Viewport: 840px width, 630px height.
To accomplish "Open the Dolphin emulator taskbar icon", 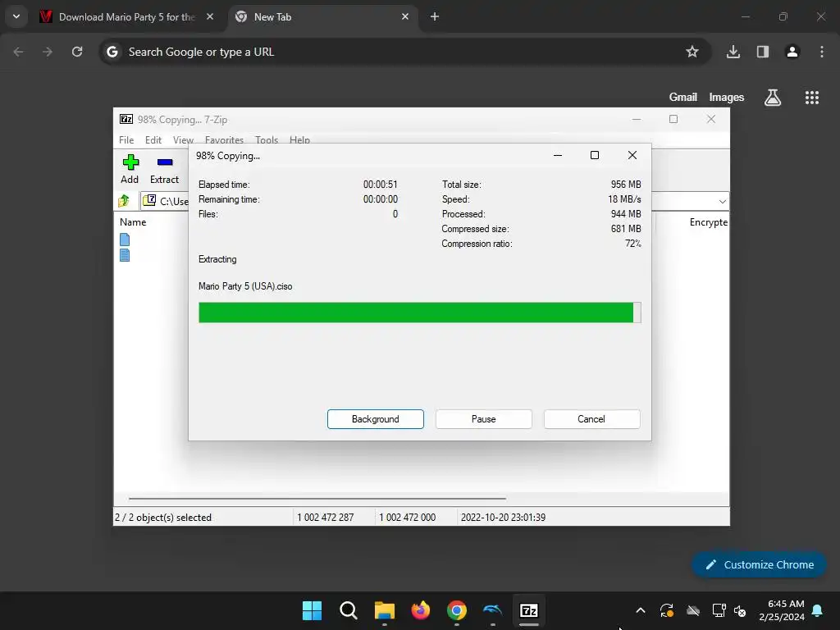I will 492,610.
